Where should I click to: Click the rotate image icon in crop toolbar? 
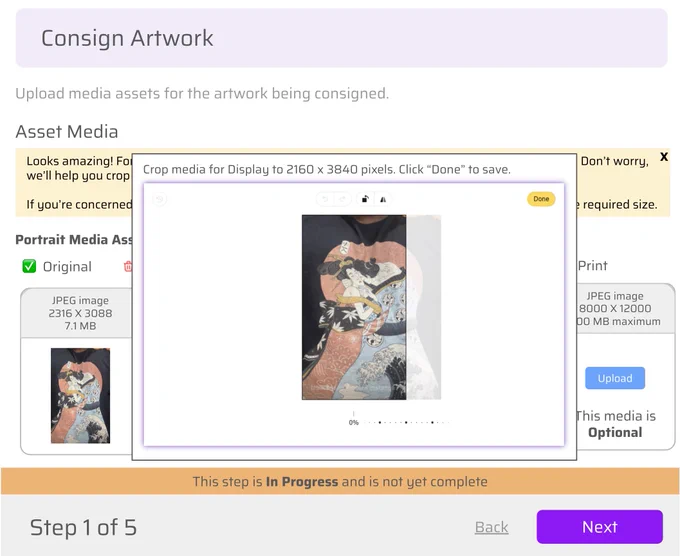coord(365,199)
